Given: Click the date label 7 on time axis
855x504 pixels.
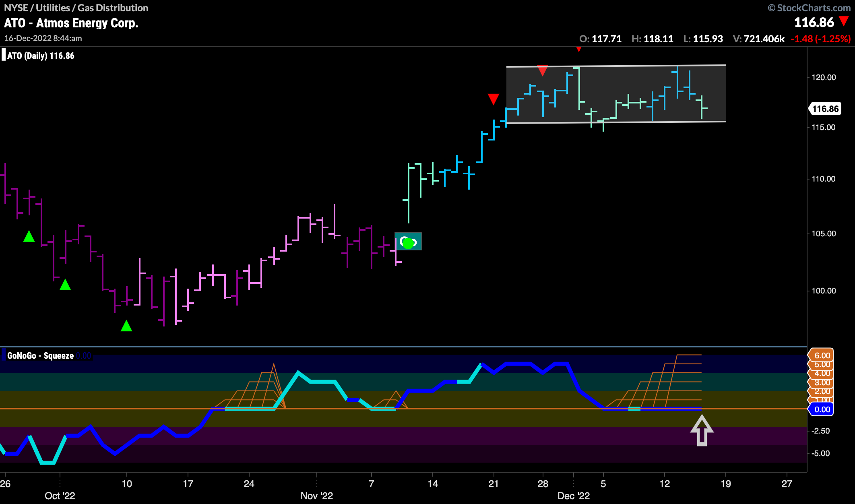Looking at the screenshot, I should point(372,483).
